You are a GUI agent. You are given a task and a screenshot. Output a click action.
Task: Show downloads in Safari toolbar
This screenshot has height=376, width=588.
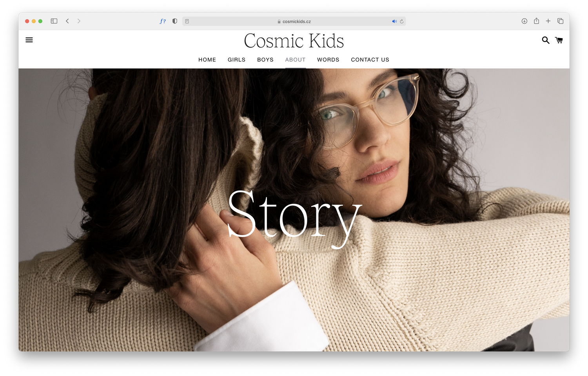(x=524, y=21)
